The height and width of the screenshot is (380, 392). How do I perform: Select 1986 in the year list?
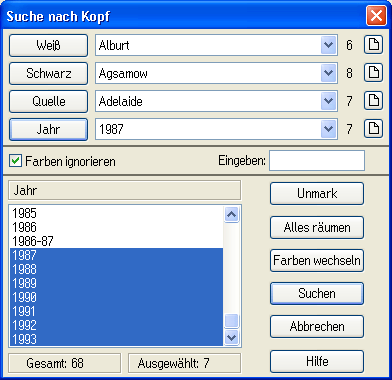[116, 227]
